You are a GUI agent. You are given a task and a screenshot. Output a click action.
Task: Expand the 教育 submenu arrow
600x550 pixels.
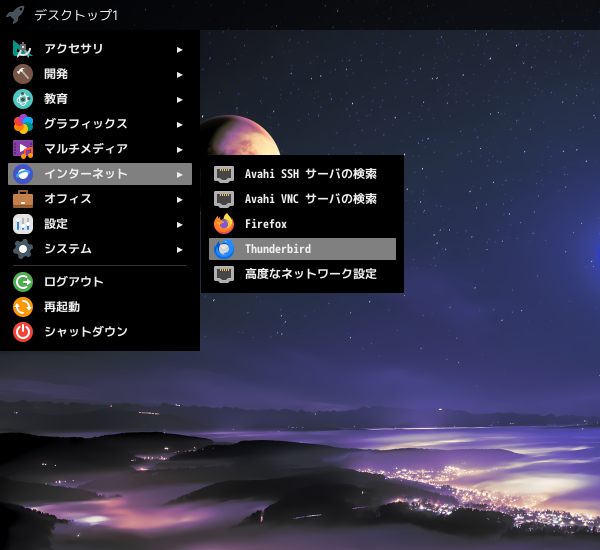pos(179,100)
